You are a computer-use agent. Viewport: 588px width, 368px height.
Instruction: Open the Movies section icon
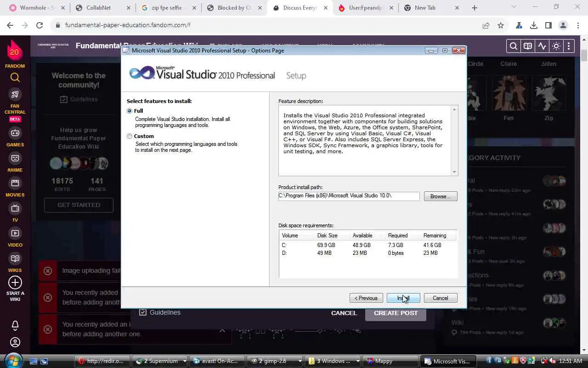(x=15, y=183)
